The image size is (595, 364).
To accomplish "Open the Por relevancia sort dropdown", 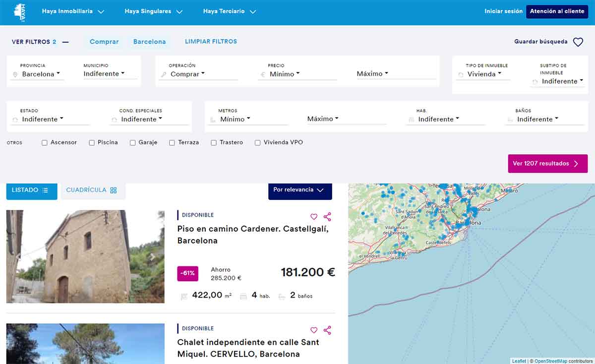I will click(x=299, y=190).
